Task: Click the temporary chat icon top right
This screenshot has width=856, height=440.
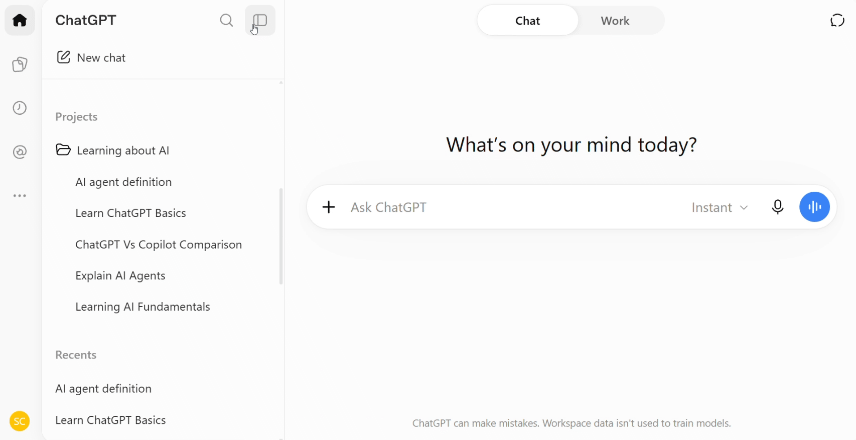Action: click(837, 21)
